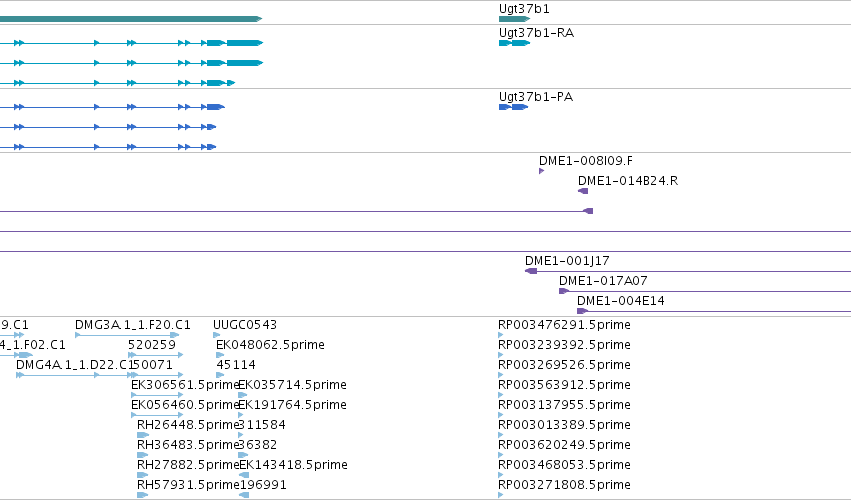
Task: Click the RP003013389.5prime label
Action: click(x=564, y=426)
